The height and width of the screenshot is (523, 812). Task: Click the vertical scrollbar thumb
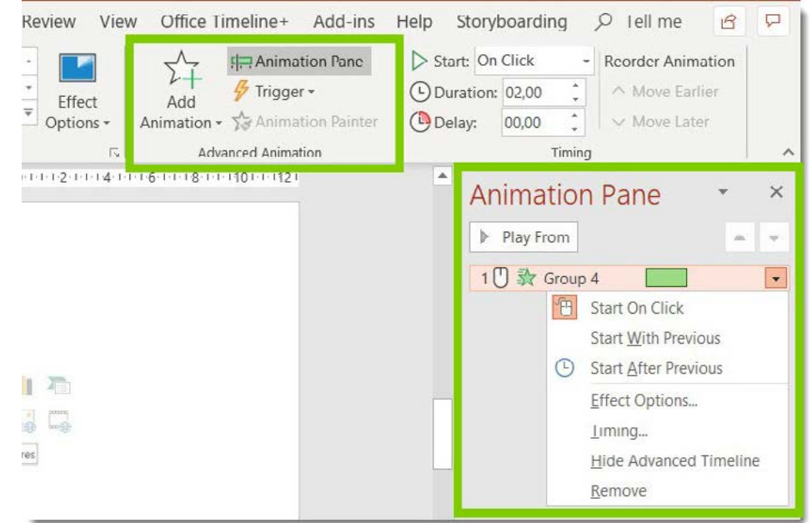point(442,434)
